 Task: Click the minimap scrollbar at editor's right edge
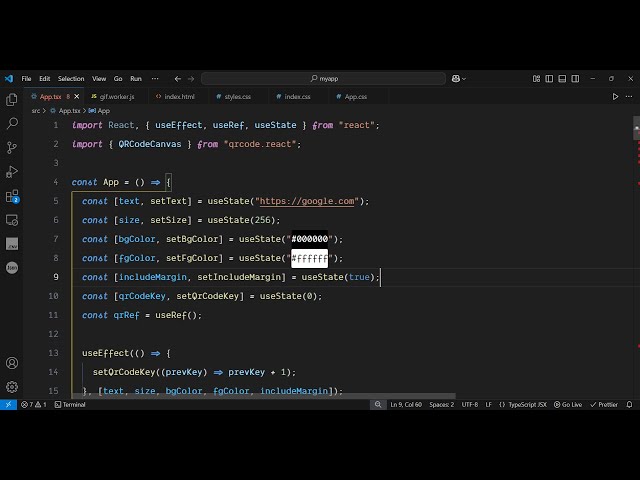636,128
